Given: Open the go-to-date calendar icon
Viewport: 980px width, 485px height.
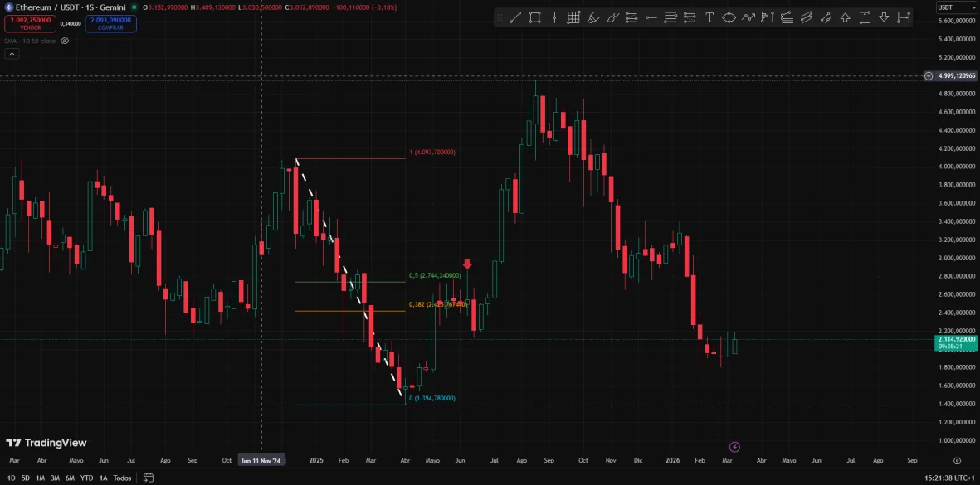Looking at the screenshot, I should click(149, 478).
